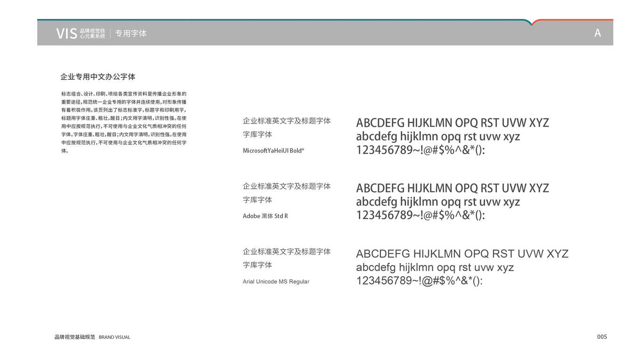Click the 品牌视觉基础规范 footer text
Image resolution: width=644 pixels, height=362 pixels.
click(x=75, y=337)
